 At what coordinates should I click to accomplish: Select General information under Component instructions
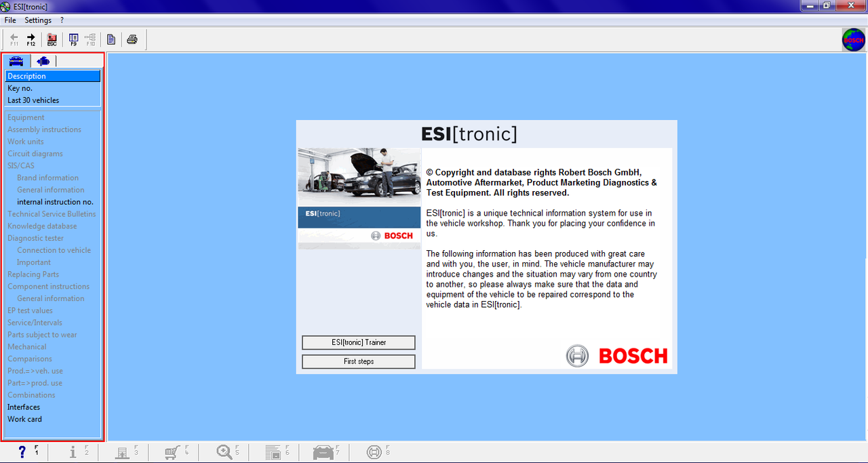(x=50, y=298)
